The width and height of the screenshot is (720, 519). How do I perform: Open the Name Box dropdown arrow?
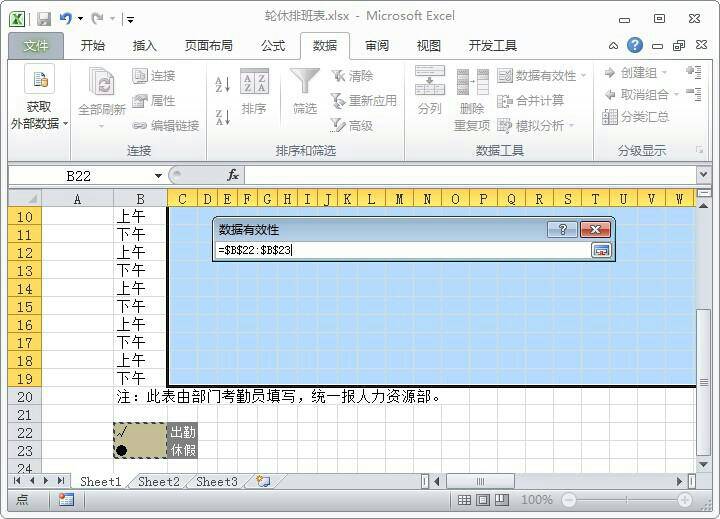pyautogui.click(x=158, y=176)
